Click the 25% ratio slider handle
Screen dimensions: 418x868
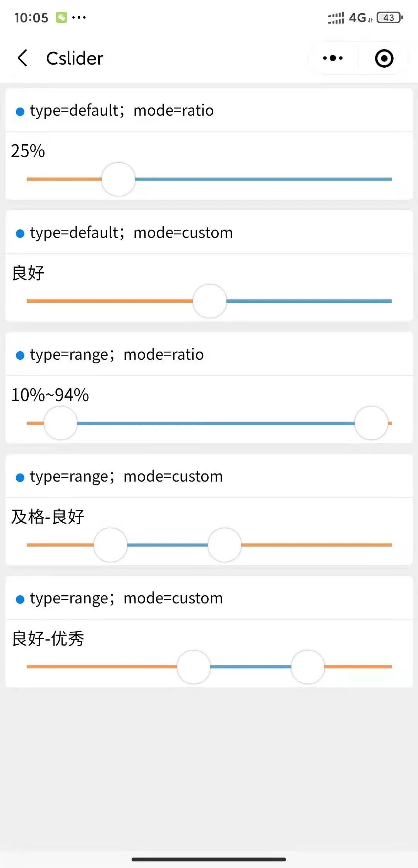[118, 179]
